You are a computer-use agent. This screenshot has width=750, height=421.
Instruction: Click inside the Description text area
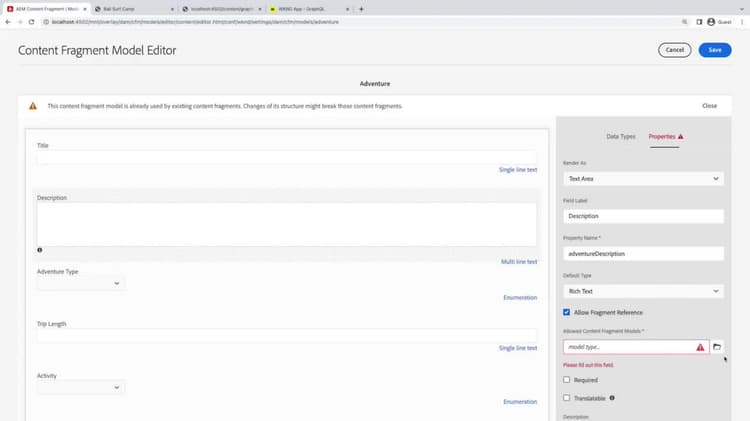coord(287,224)
